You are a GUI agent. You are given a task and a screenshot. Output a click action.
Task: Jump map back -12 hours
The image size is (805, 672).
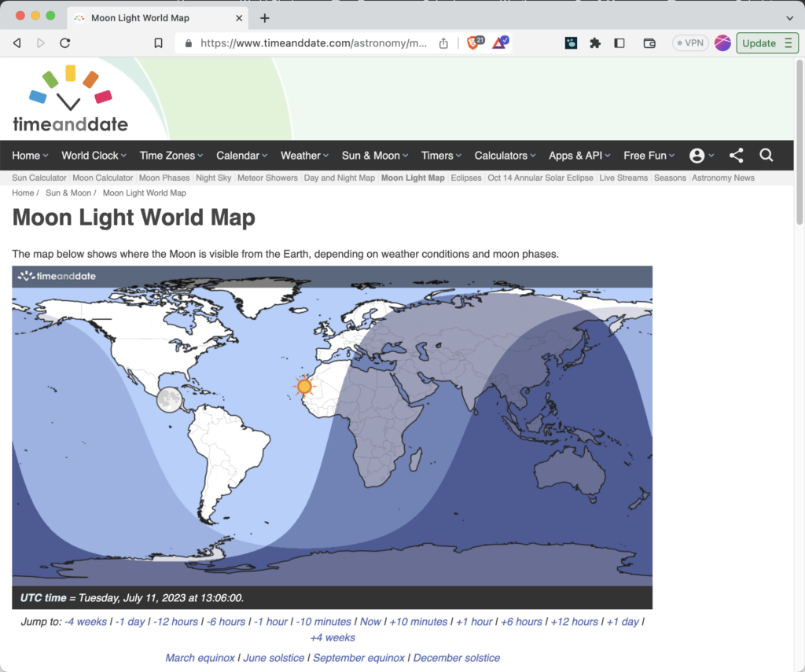(175, 622)
